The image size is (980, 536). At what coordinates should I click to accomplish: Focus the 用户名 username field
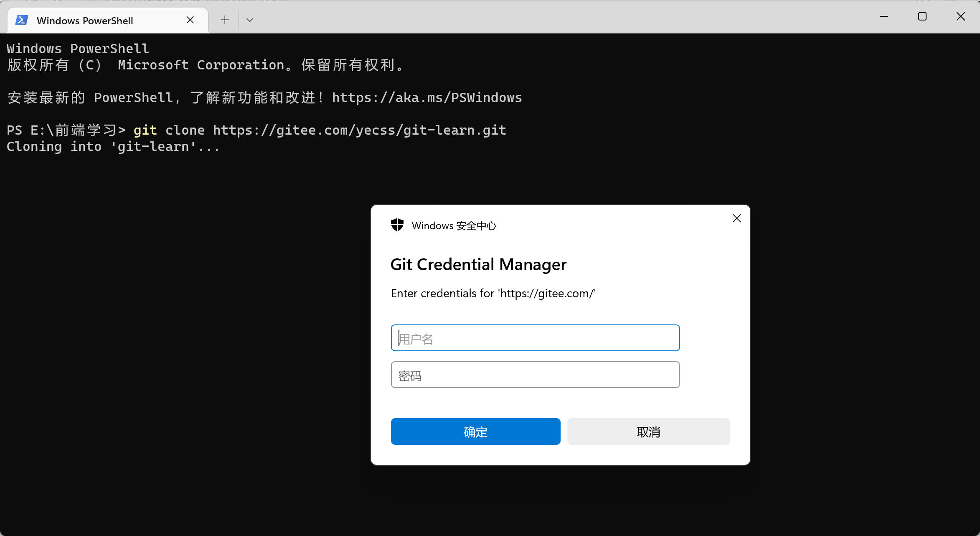[x=535, y=338]
